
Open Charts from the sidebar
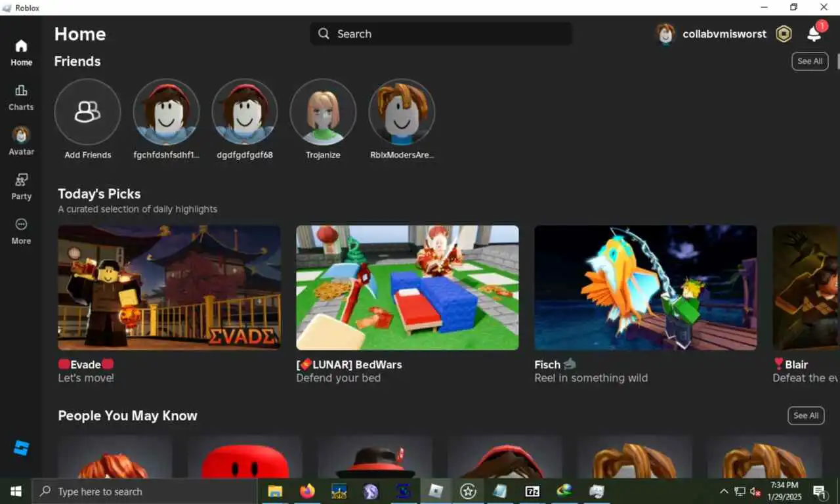pos(21,98)
